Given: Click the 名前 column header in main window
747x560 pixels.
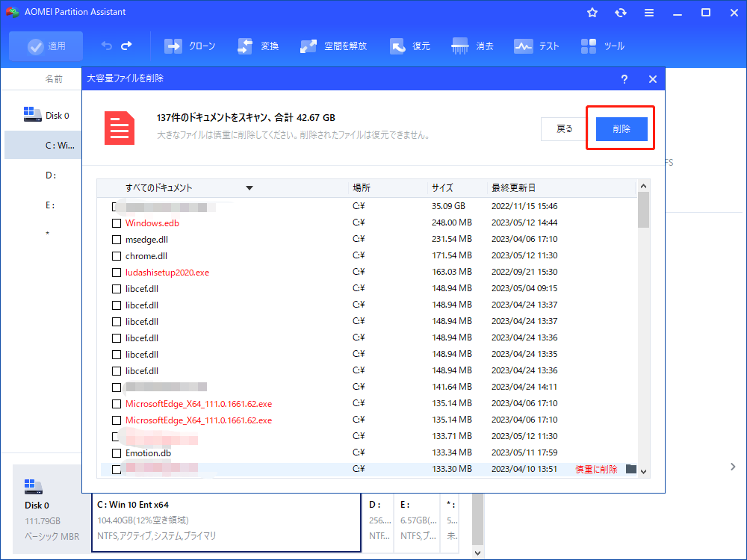Looking at the screenshot, I should pos(53,79).
